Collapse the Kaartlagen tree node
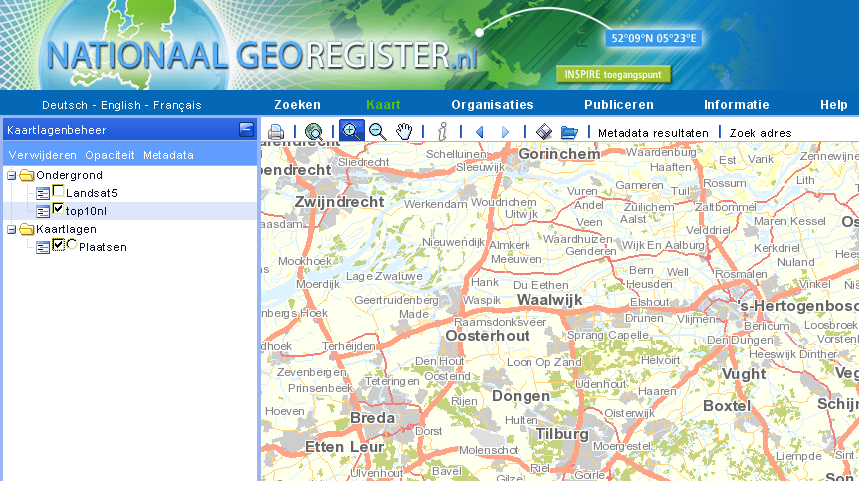Image resolution: width=859 pixels, height=481 pixels. click(11, 230)
